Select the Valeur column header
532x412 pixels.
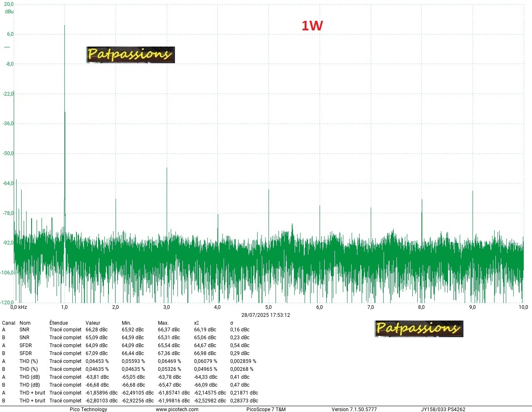point(93,323)
